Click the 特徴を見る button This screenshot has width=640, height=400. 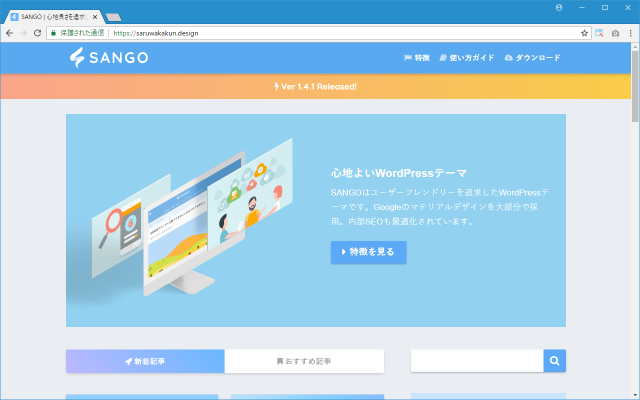coord(369,252)
